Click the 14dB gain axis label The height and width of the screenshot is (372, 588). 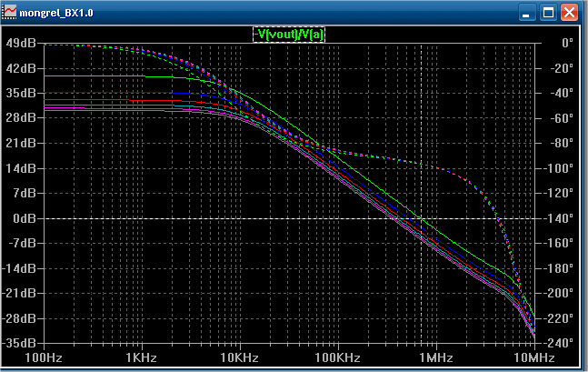tap(21, 168)
